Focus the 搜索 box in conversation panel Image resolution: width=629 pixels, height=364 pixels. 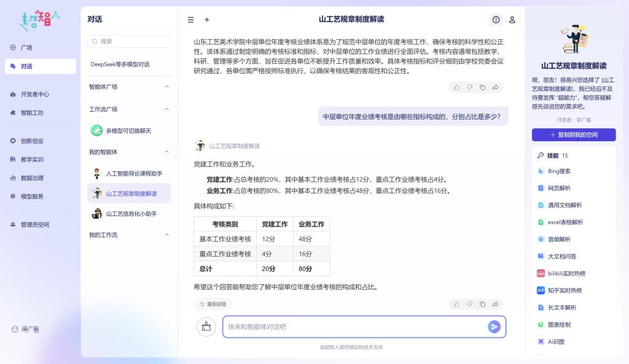[x=130, y=41]
